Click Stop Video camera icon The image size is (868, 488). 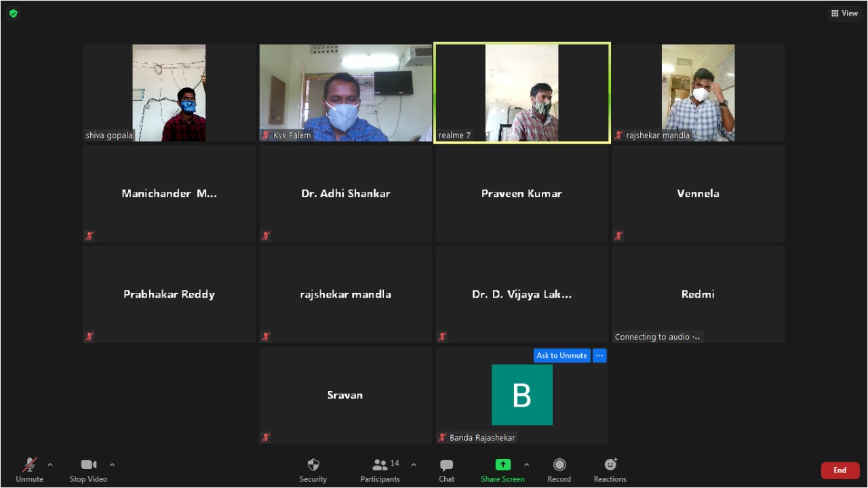[89, 464]
